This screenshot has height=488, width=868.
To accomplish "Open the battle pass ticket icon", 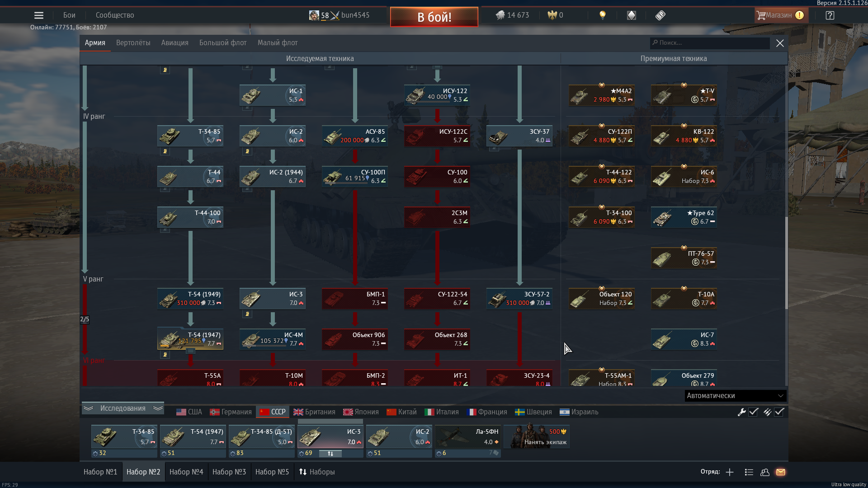I will click(x=660, y=15).
